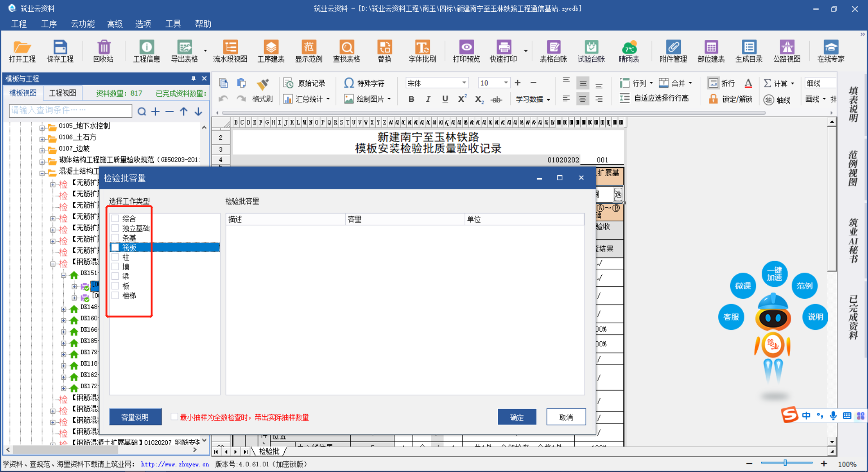Open the 行列 dropdown arrow

coord(651,83)
